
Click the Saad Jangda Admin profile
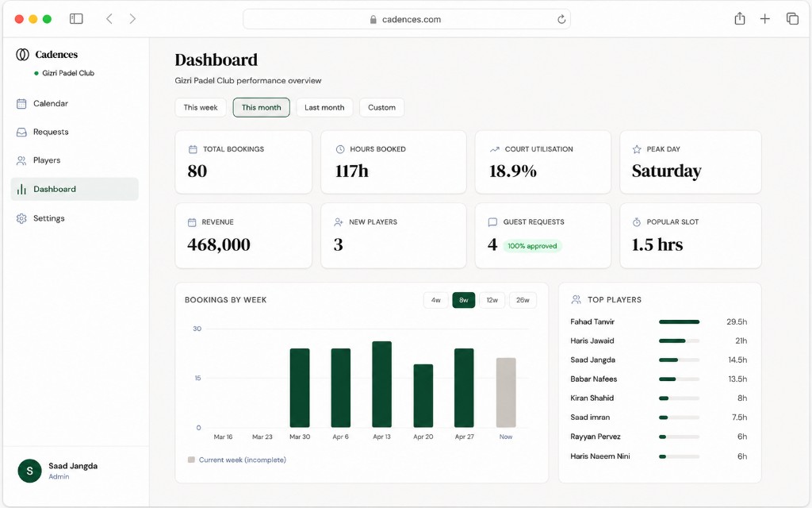click(58, 471)
